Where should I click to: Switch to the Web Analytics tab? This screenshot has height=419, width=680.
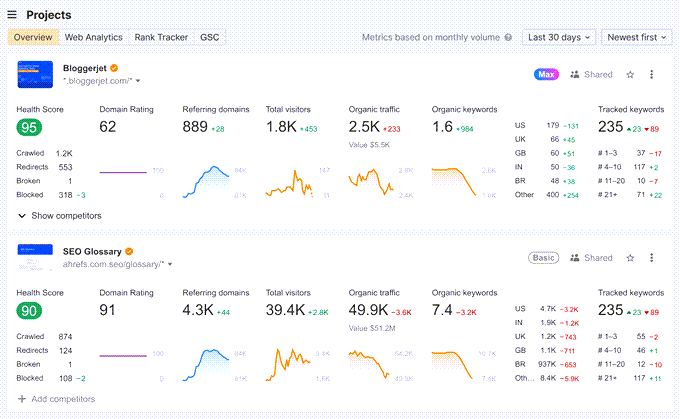(x=94, y=37)
